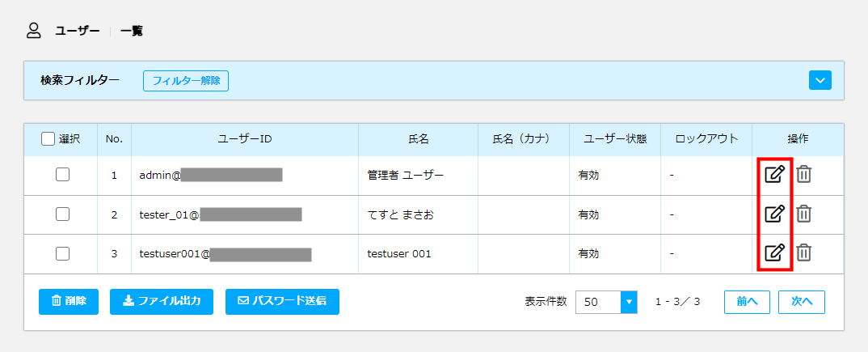Check the checkbox for row No. 1
This screenshot has height=352, width=868.
click(62, 175)
